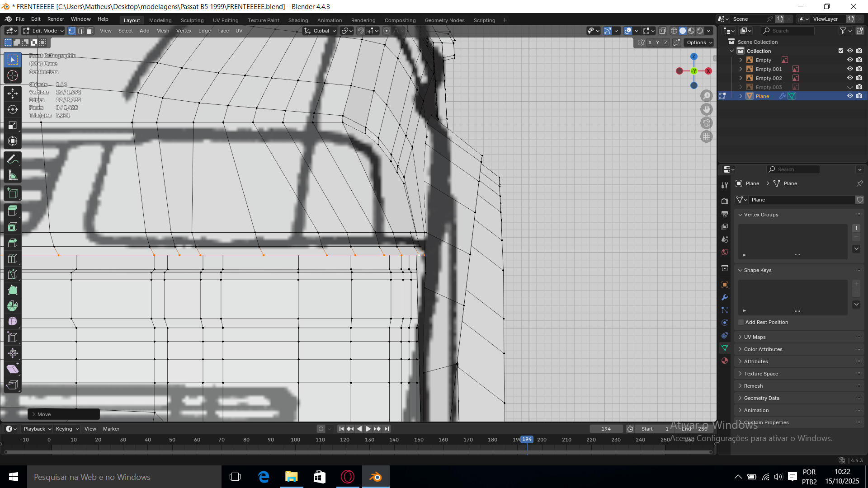Viewport: 868px width, 488px height.
Task: Open the Modifiers wrench properties tab
Action: coord(725,297)
